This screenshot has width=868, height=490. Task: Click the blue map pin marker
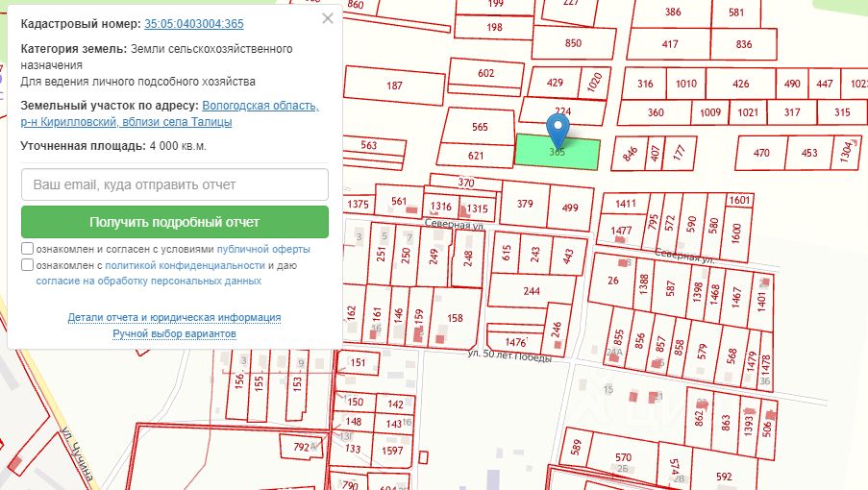click(x=558, y=131)
